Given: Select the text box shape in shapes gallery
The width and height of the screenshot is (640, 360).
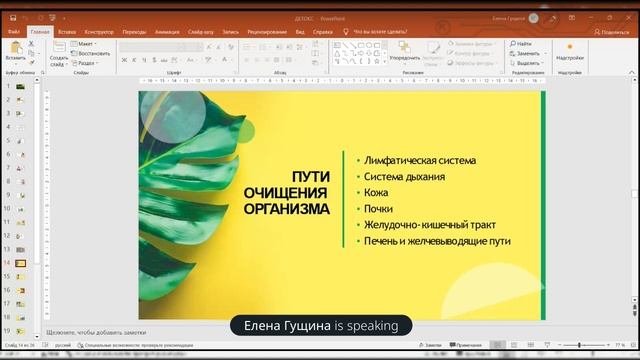Looking at the screenshot, I should (x=337, y=45).
